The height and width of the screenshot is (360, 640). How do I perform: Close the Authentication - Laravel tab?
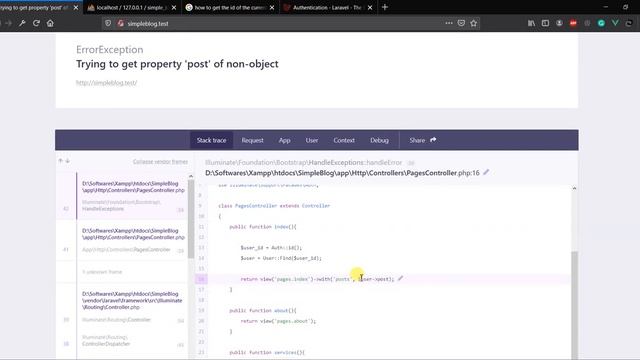coord(370,7)
